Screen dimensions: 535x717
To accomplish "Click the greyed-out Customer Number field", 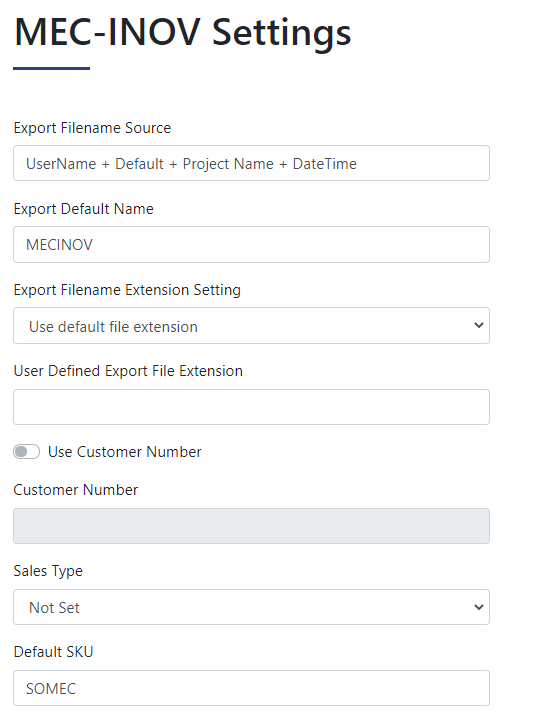I will [x=251, y=526].
